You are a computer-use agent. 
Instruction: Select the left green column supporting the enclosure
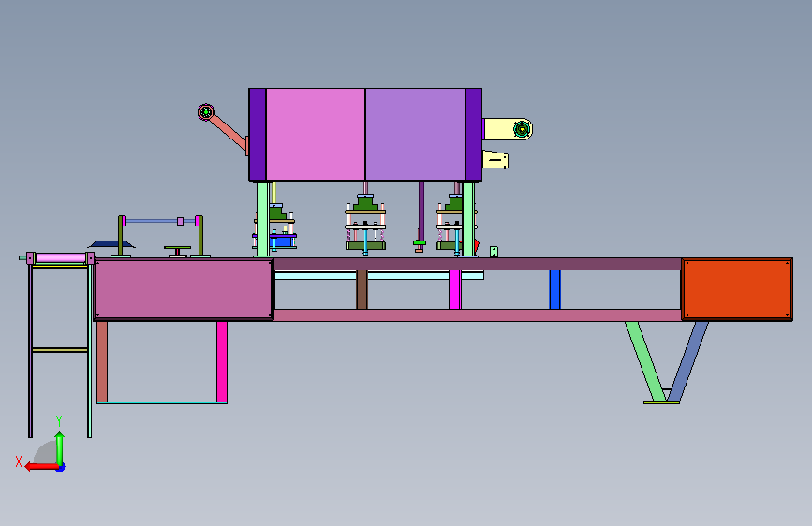(x=263, y=218)
